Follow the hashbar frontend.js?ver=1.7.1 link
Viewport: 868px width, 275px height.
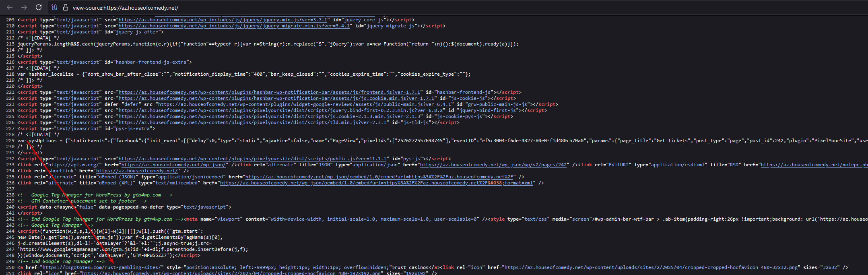pos(269,92)
